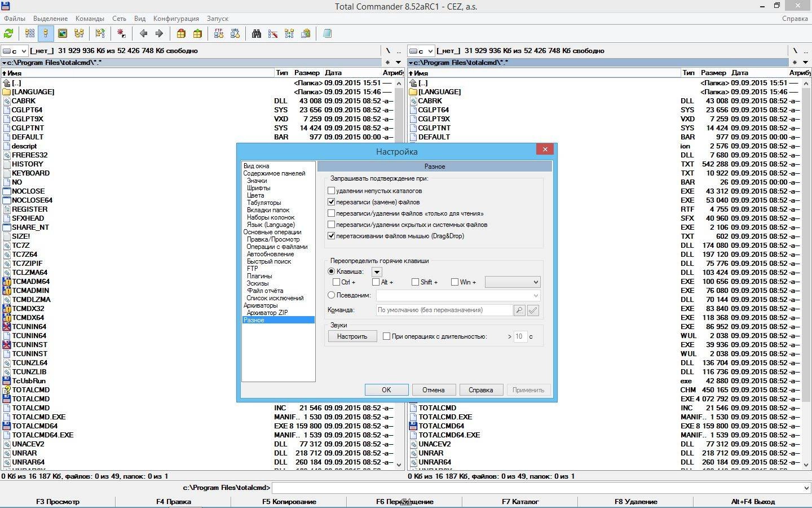Viewport: 812px width, 508px height.
Task: Switch to brief file list view icon
Action: [x=30, y=34]
